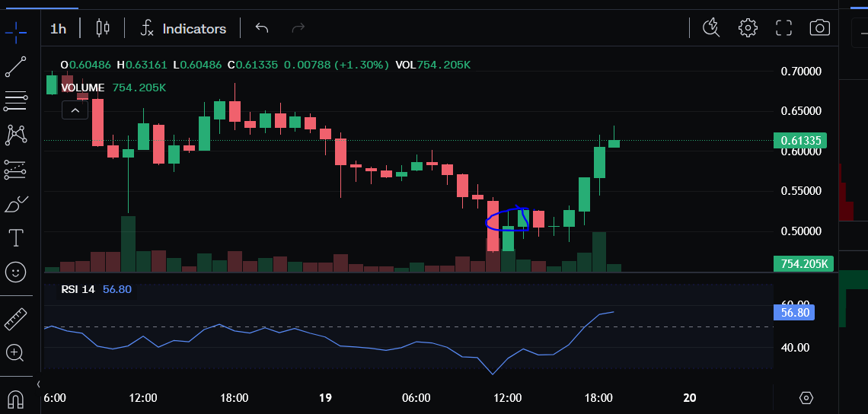Select the crosshair cursor tool
The image size is (868, 414).
(x=16, y=32)
